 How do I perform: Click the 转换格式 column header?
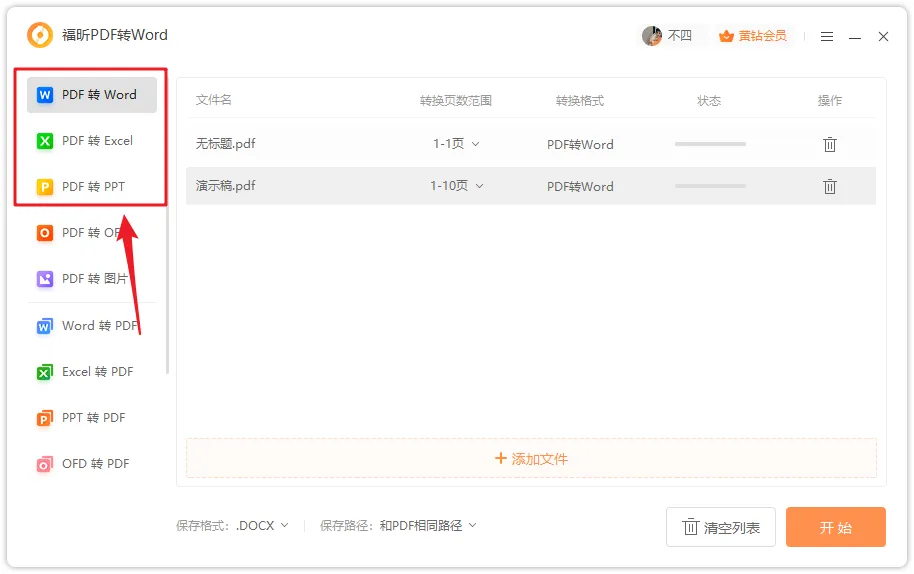point(580,101)
